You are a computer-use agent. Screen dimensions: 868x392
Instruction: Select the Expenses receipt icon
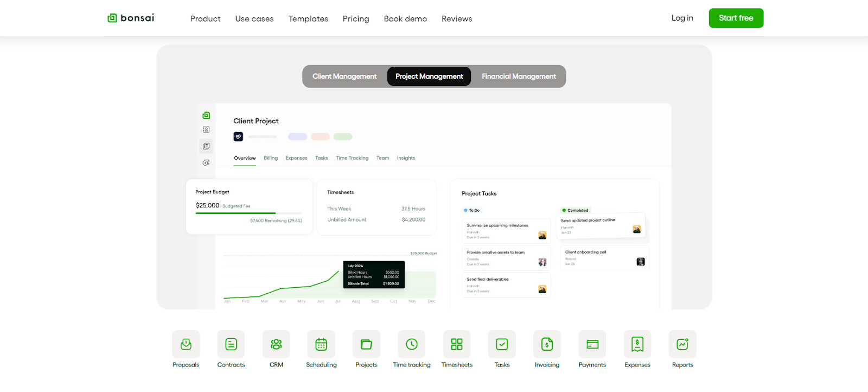tap(637, 344)
